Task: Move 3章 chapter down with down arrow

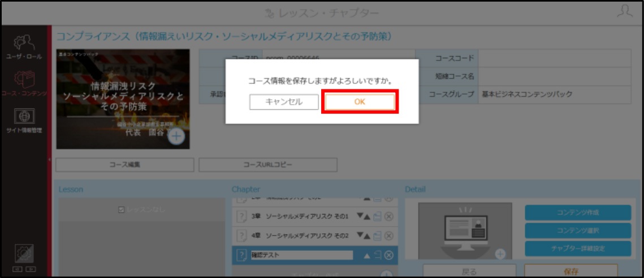Action: coord(360,216)
